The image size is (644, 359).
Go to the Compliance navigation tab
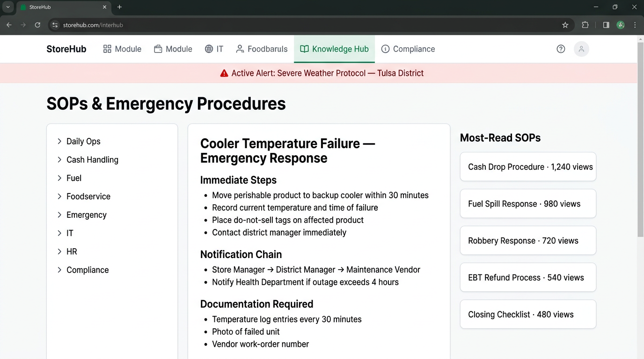(408, 49)
